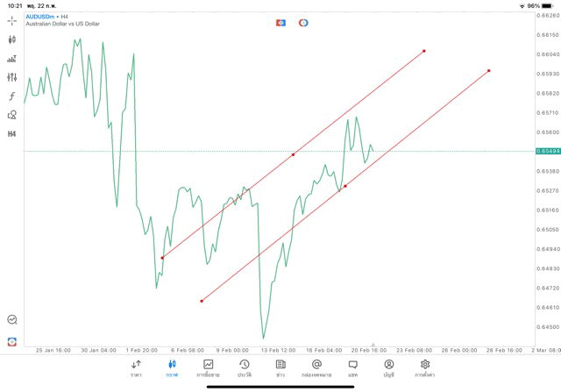Open the chart settings sliders icon

pyautogui.click(x=12, y=77)
